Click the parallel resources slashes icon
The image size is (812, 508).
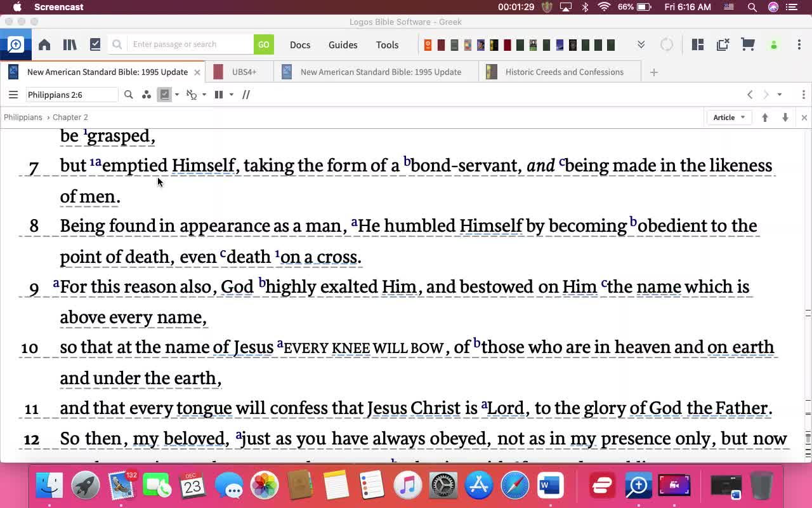pos(246,95)
